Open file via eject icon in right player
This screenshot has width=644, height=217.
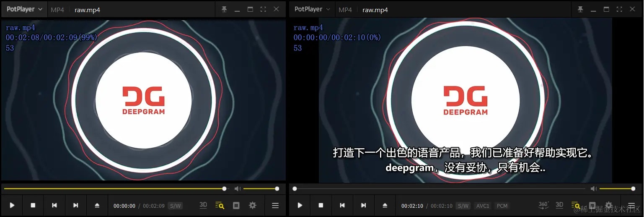pyautogui.click(x=385, y=205)
